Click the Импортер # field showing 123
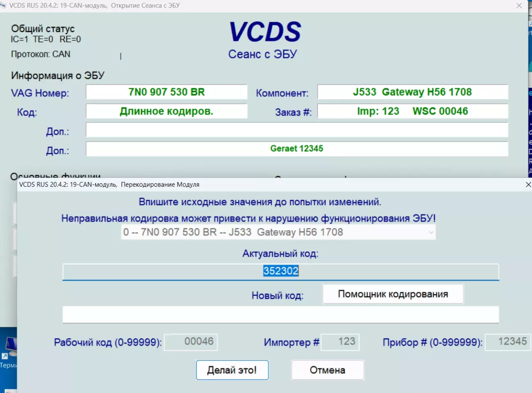The height and width of the screenshot is (393, 532). tap(340, 342)
